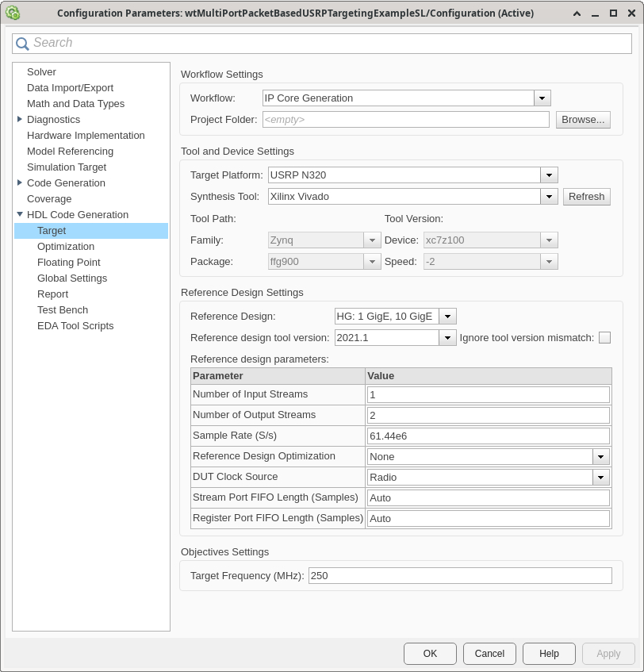Open the Reference Design dropdown
The width and height of the screenshot is (644, 672).
coord(447,316)
